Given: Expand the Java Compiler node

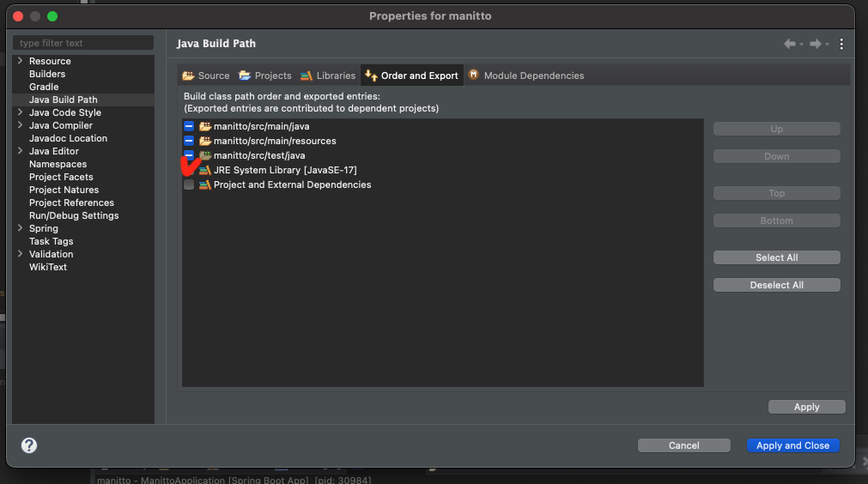Looking at the screenshot, I should point(20,125).
